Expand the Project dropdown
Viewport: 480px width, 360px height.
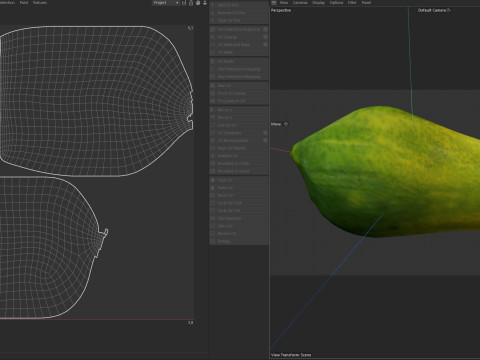point(166,3)
